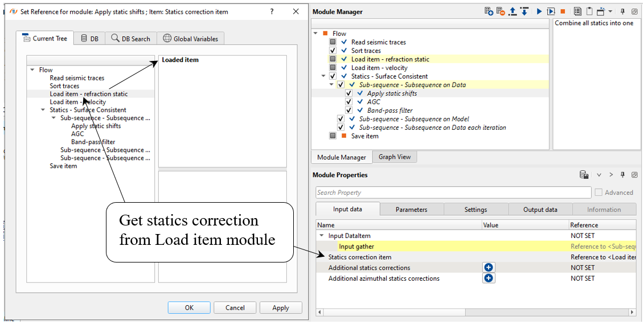The width and height of the screenshot is (644, 324).
Task: Open the Graph View tab
Action: tap(395, 157)
